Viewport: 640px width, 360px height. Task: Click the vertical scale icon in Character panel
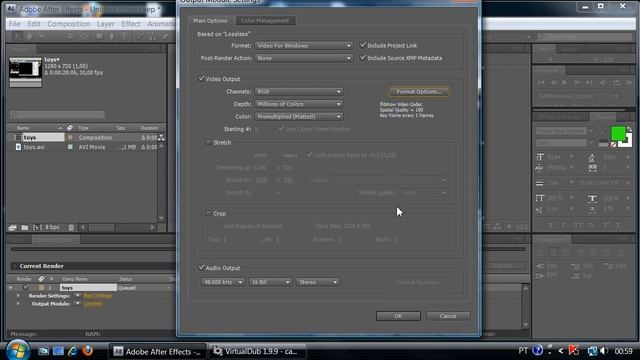(540, 198)
